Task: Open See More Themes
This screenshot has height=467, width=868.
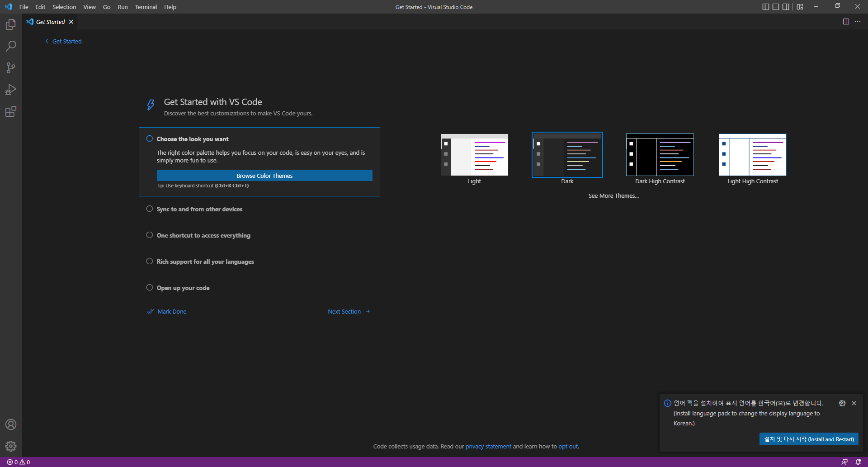Action: pos(613,195)
